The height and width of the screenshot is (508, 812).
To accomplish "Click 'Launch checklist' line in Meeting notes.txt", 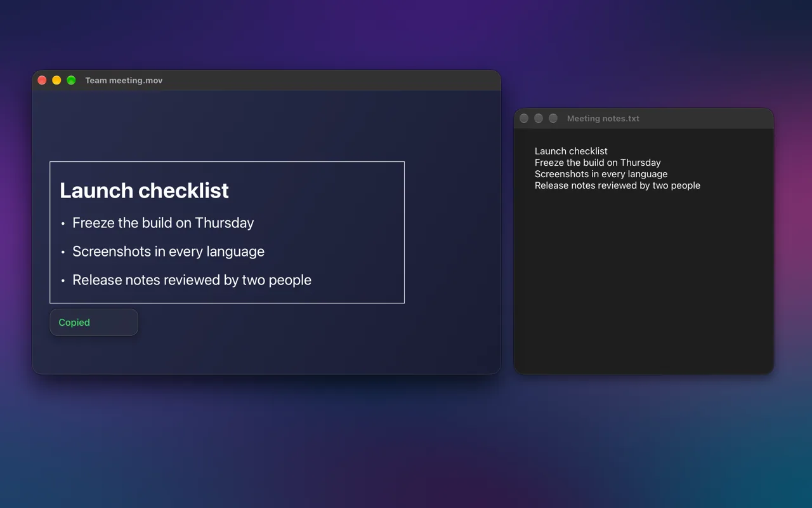I will point(571,151).
